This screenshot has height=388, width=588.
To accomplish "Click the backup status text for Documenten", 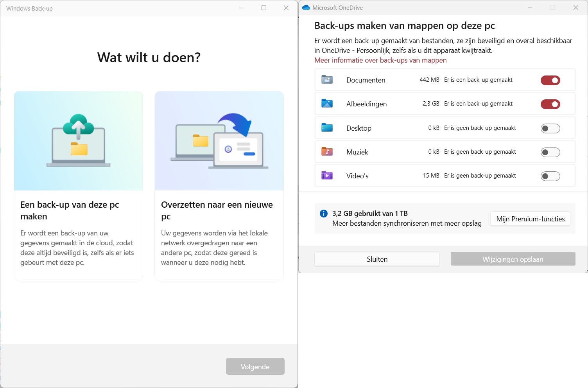I will click(479, 80).
